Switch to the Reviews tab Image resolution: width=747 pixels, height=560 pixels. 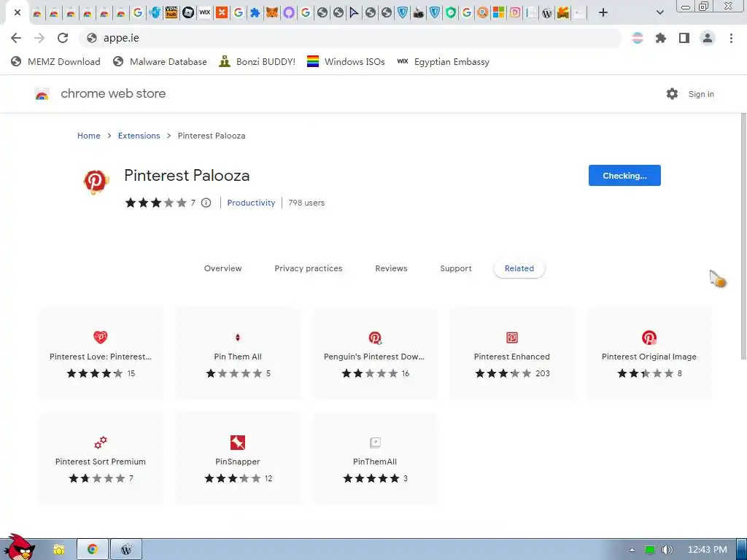click(x=391, y=268)
